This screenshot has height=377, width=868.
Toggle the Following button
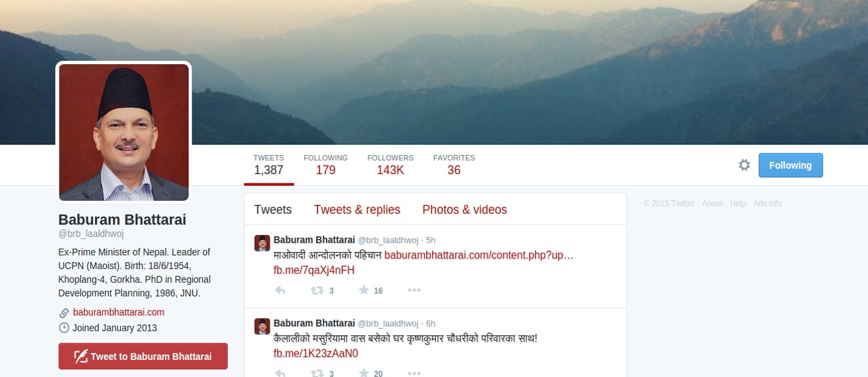(x=791, y=165)
